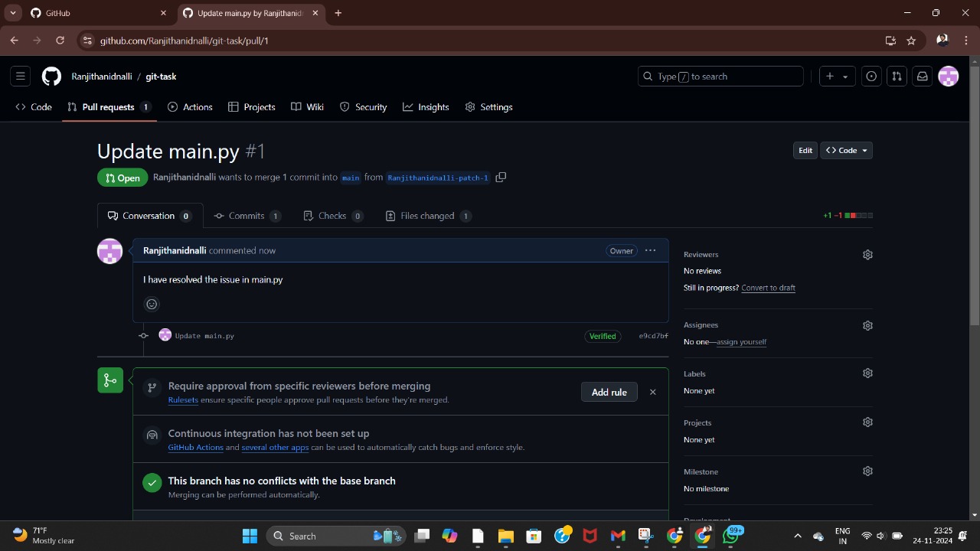Open the Code repository tab

[x=34, y=107]
